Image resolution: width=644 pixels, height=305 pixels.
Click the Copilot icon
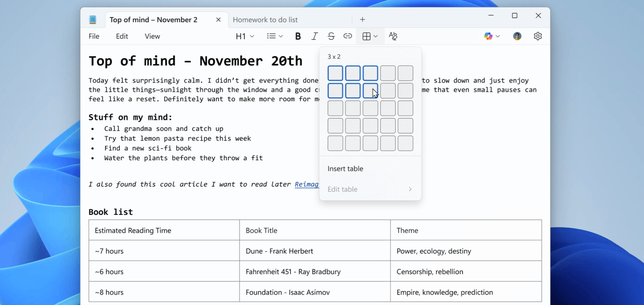(x=488, y=36)
